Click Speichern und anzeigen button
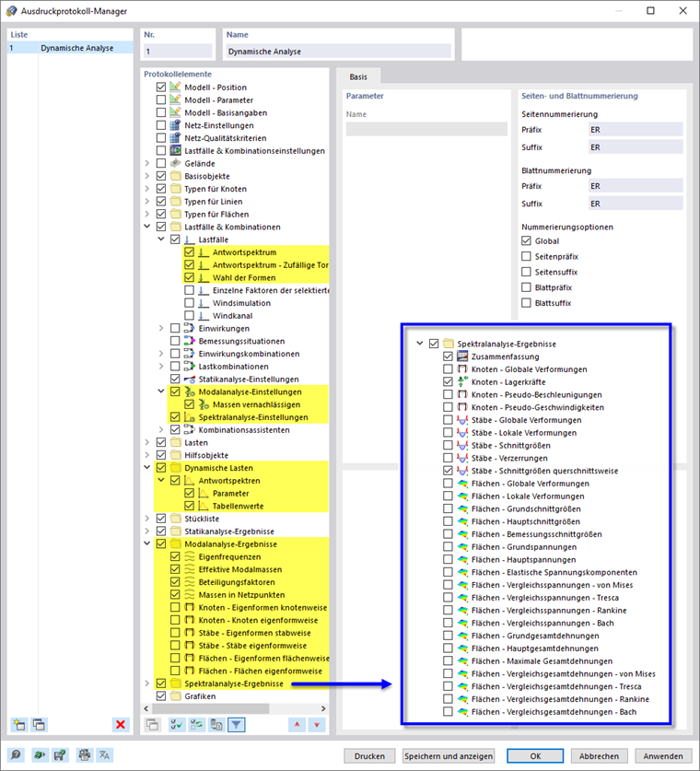Viewport: 700px width, 771px height. (449, 755)
